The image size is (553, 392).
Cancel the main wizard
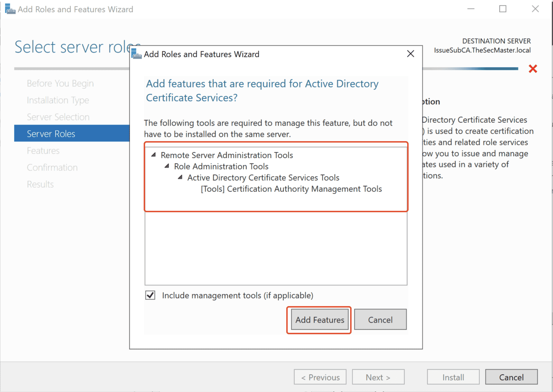tap(511, 377)
